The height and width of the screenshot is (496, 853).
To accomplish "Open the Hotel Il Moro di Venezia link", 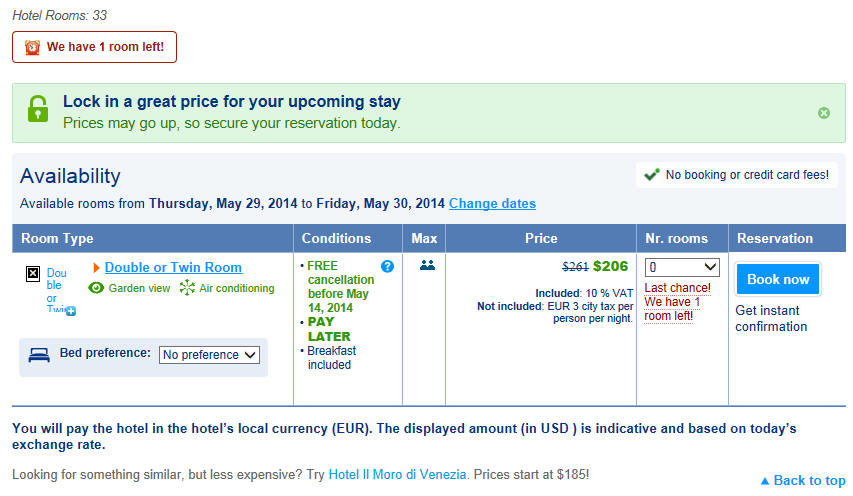I will (397, 474).
